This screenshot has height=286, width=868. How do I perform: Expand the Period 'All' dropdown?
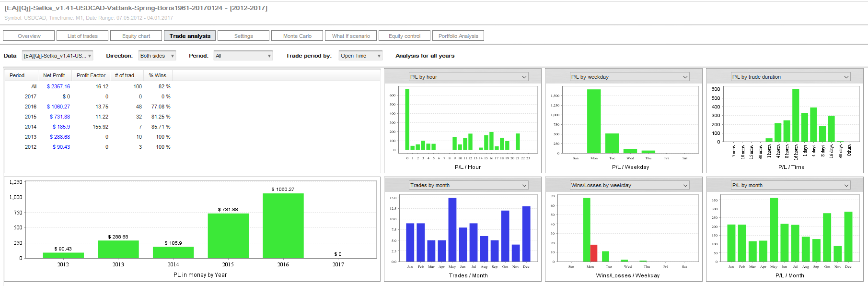[243, 56]
